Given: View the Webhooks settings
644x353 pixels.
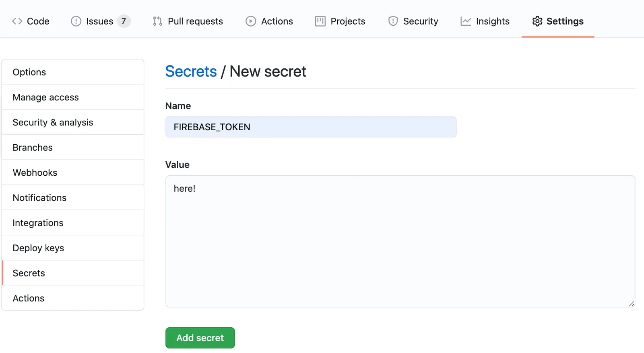Looking at the screenshot, I should (35, 172).
